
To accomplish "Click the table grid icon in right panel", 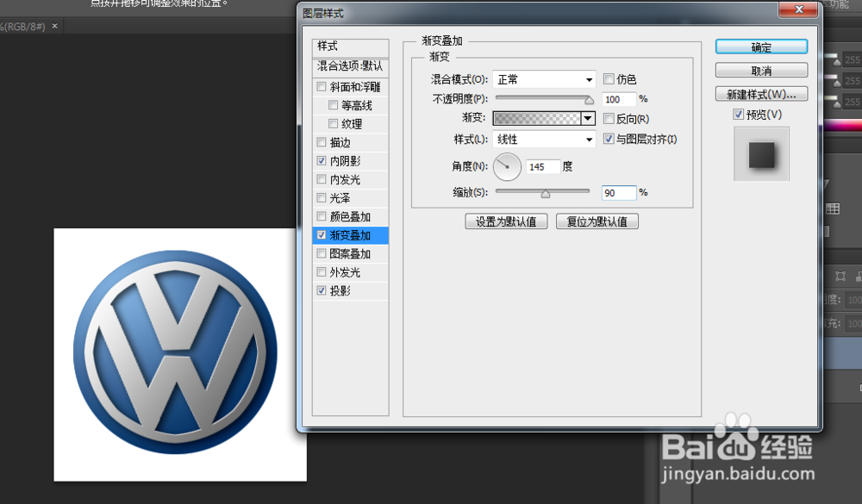I will pos(833,208).
